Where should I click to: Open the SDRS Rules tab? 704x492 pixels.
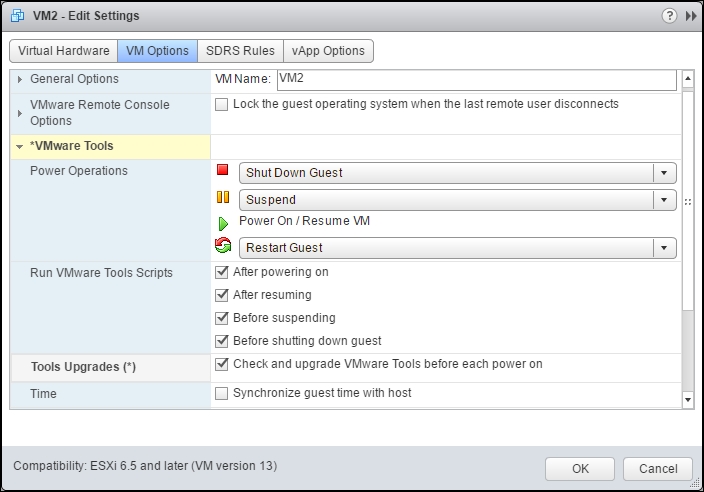pos(240,51)
